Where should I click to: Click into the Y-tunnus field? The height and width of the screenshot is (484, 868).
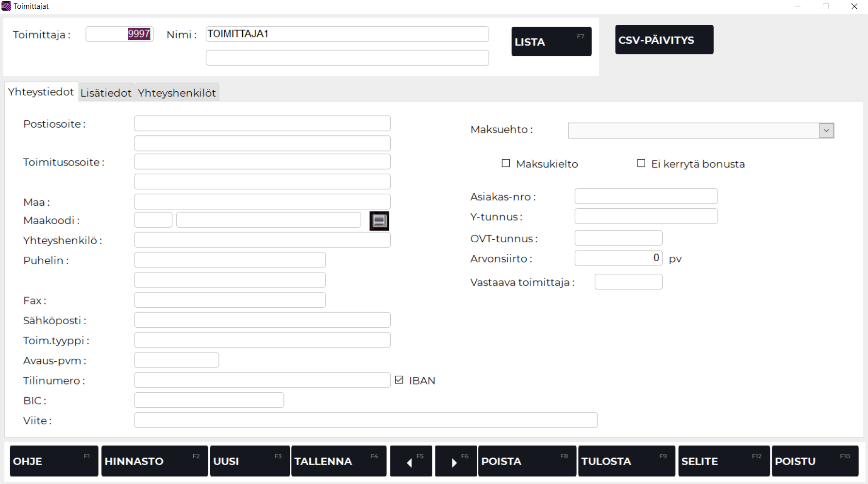pyautogui.click(x=646, y=217)
